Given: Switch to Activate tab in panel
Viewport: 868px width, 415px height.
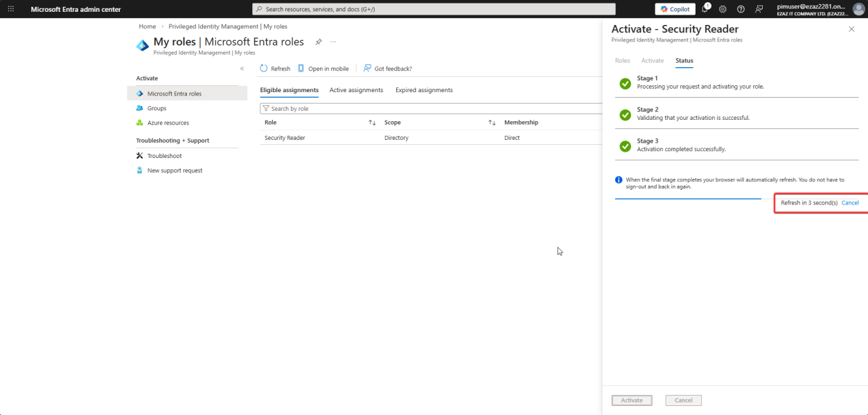Looking at the screenshot, I should (x=653, y=61).
